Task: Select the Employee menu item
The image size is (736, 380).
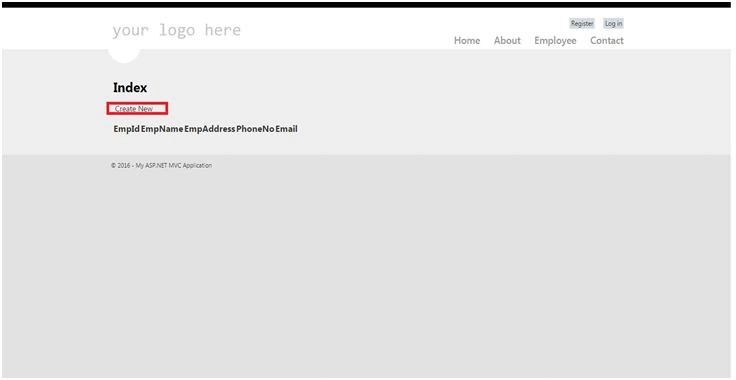Action: point(555,41)
